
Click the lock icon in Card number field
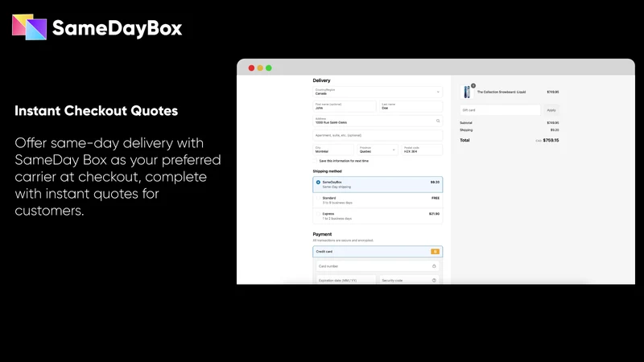tap(434, 266)
